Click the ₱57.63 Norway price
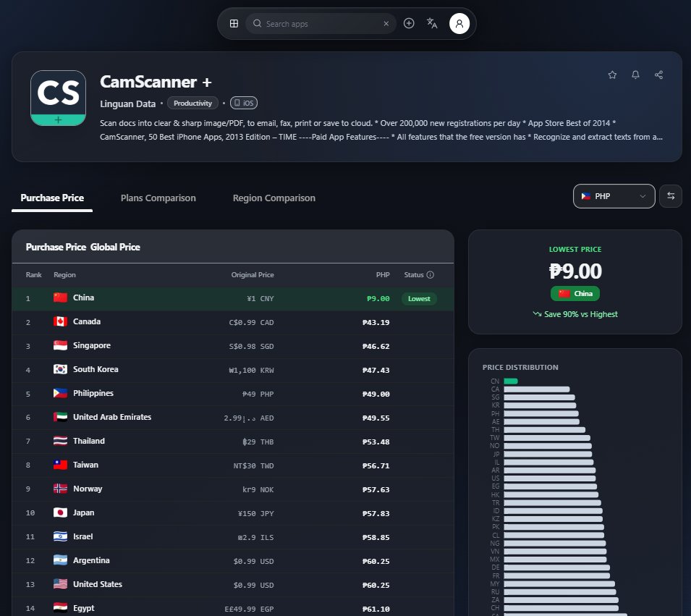691x616 pixels. [x=376, y=489]
